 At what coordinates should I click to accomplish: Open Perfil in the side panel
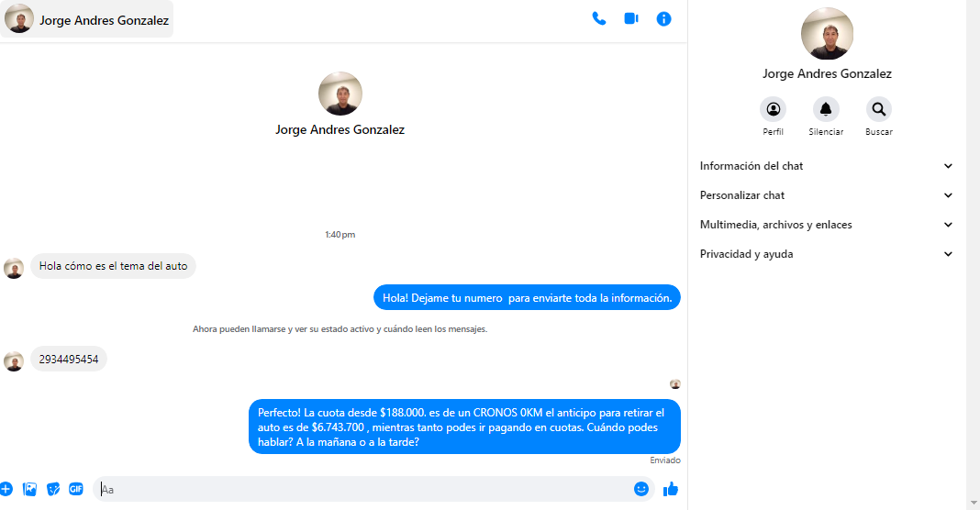click(x=773, y=110)
